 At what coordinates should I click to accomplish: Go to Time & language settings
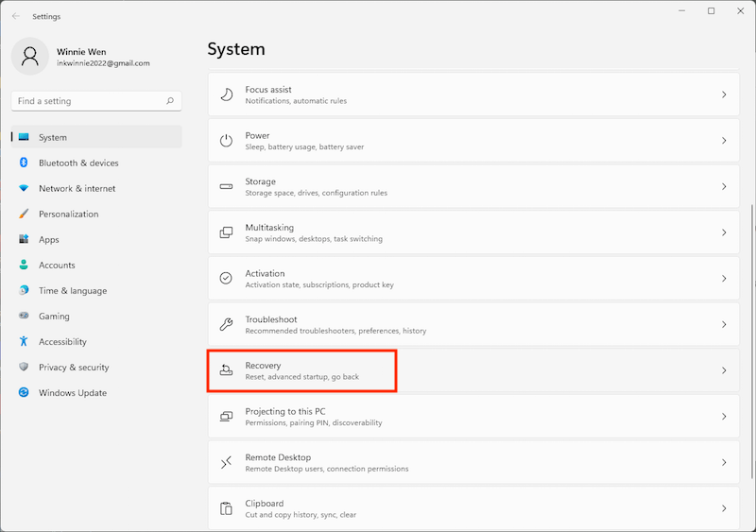[96, 290]
